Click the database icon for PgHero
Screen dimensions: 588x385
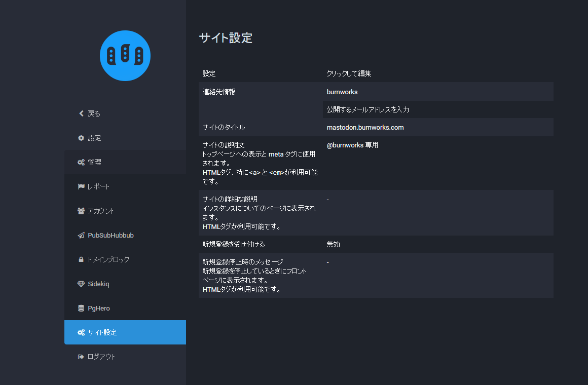point(81,309)
